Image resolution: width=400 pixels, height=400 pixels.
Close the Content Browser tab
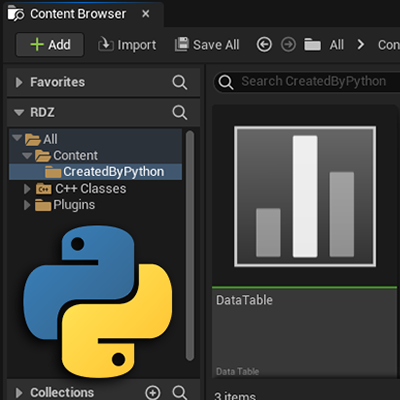tap(146, 14)
